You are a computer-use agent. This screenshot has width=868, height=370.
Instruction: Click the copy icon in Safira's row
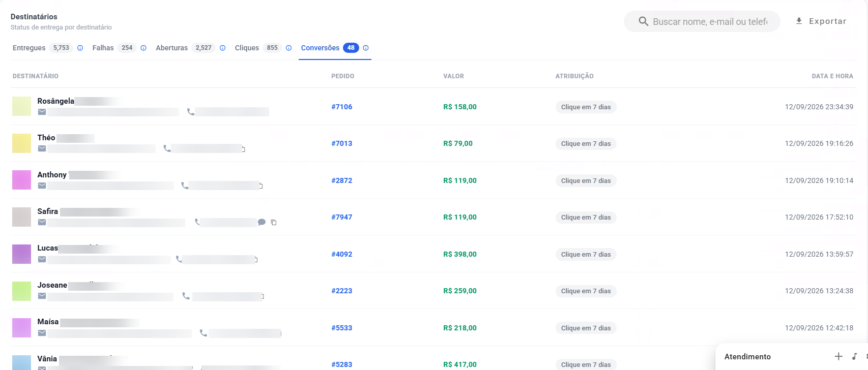coord(274,222)
